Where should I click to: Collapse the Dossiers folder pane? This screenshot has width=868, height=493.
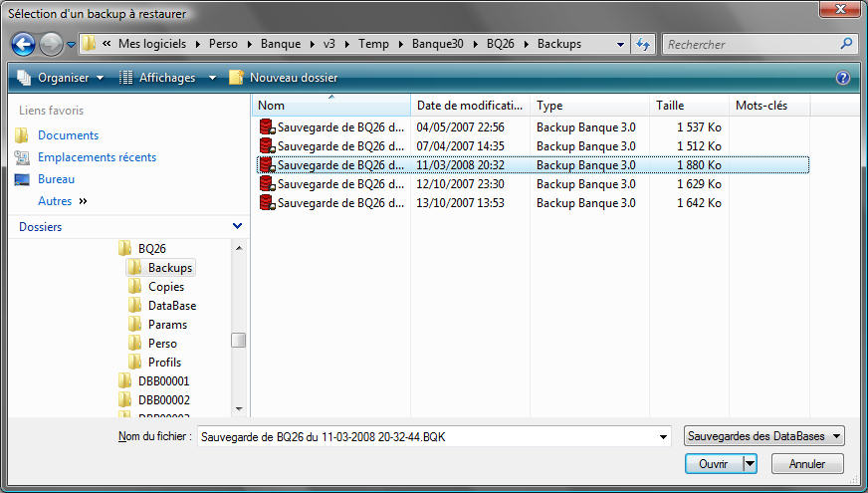tap(237, 227)
